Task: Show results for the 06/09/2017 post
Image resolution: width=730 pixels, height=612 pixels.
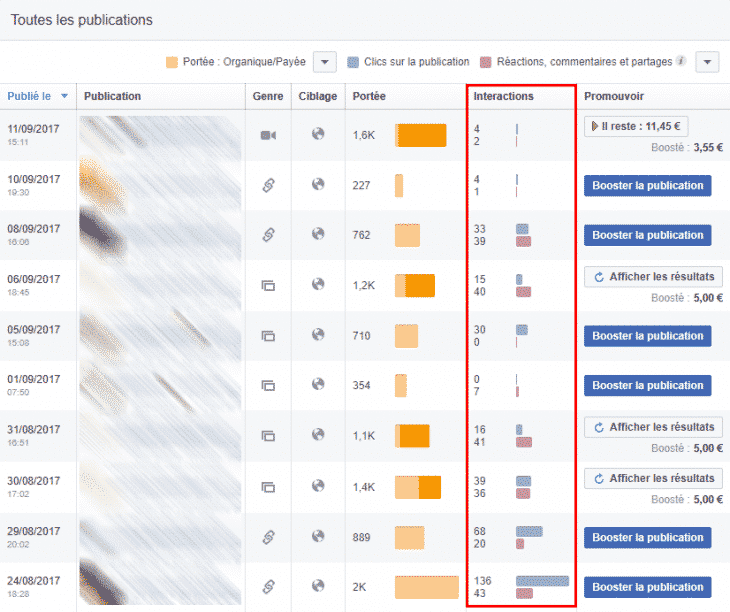Action: point(653,277)
